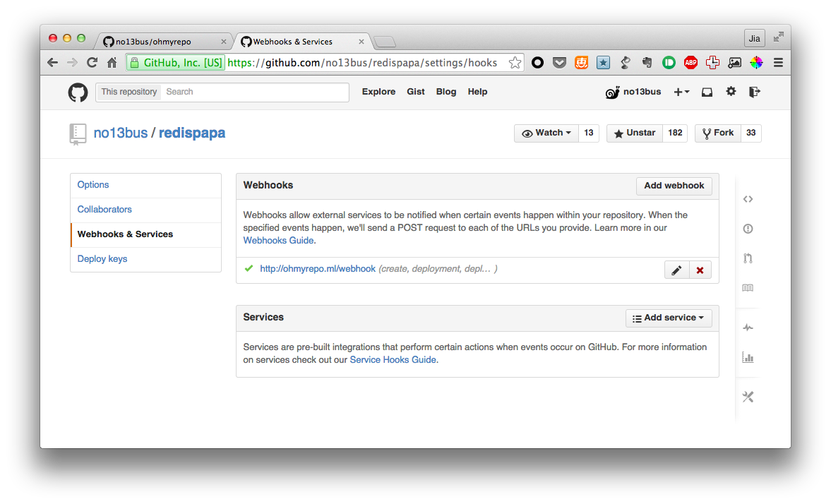Click the Adblock Plus ABP extension icon
Screen dimensions: 831x504
pos(690,63)
